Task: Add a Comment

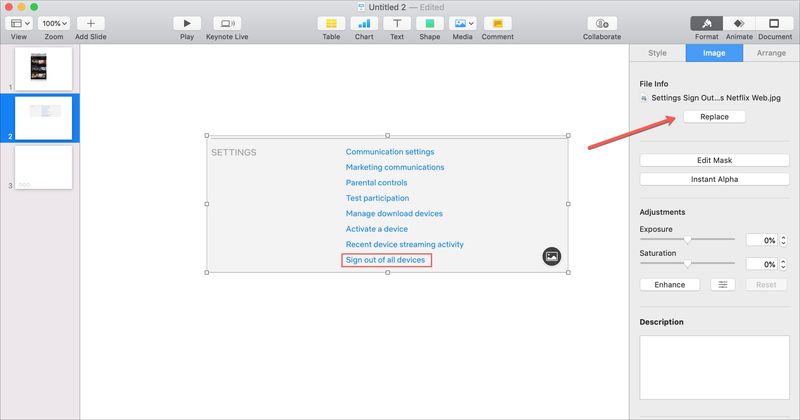Action: (497, 23)
